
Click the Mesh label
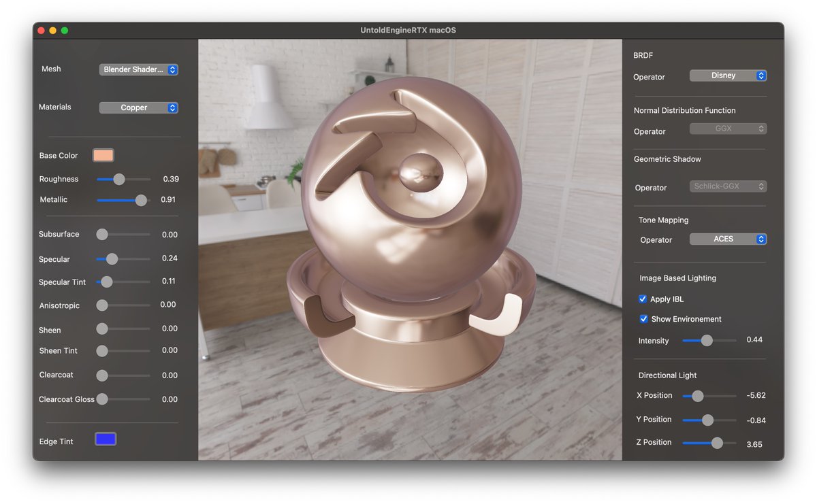pyautogui.click(x=51, y=69)
